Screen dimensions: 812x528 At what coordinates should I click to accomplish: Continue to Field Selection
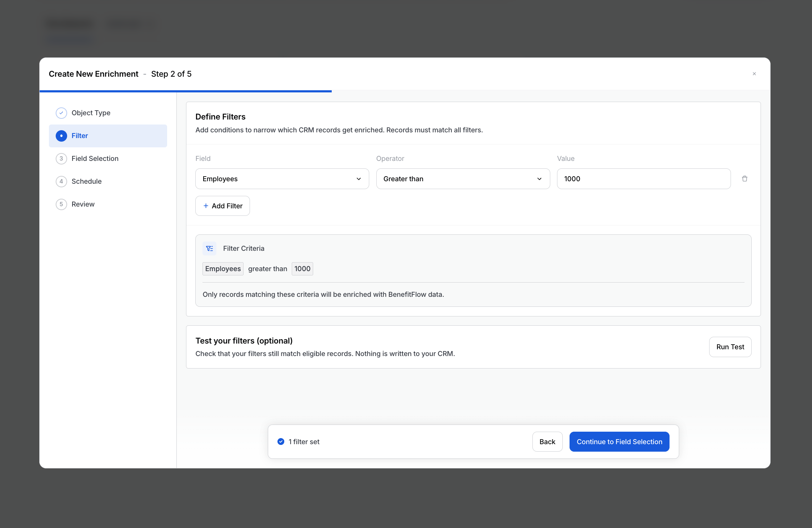click(619, 442)
